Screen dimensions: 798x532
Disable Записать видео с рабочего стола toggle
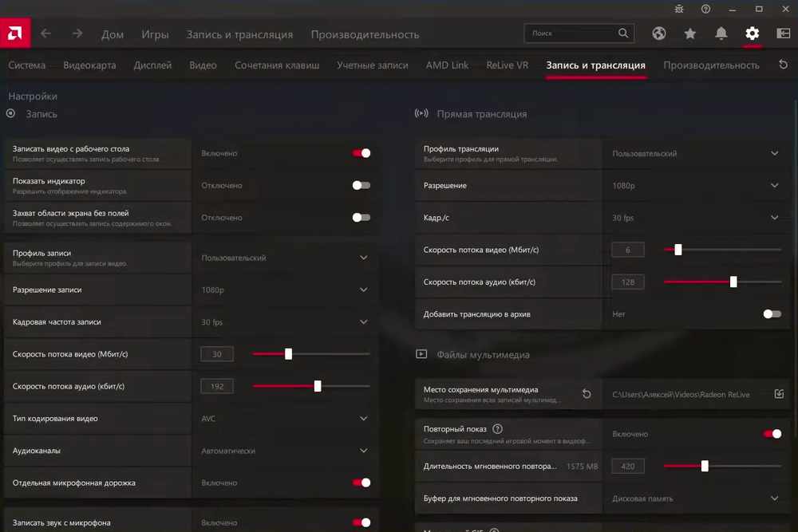(361, 153)
